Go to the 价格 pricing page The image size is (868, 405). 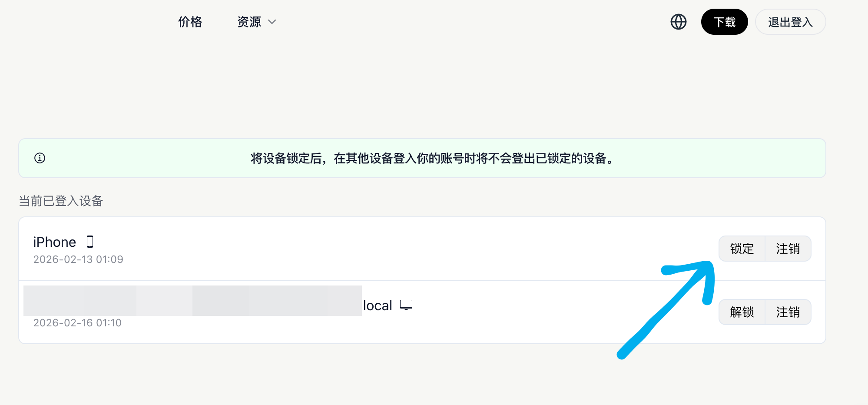pyautogui.click(x=190, y=22)
